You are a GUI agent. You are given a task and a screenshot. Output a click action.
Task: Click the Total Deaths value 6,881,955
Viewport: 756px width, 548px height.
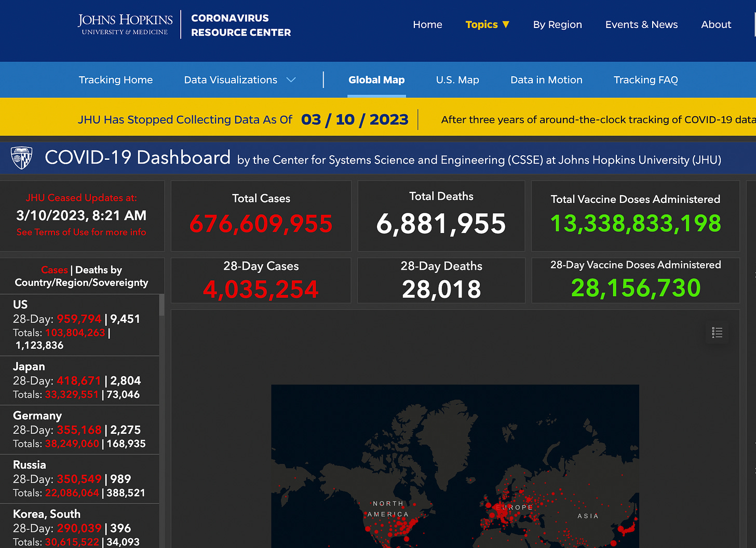(x=441, y=224)
